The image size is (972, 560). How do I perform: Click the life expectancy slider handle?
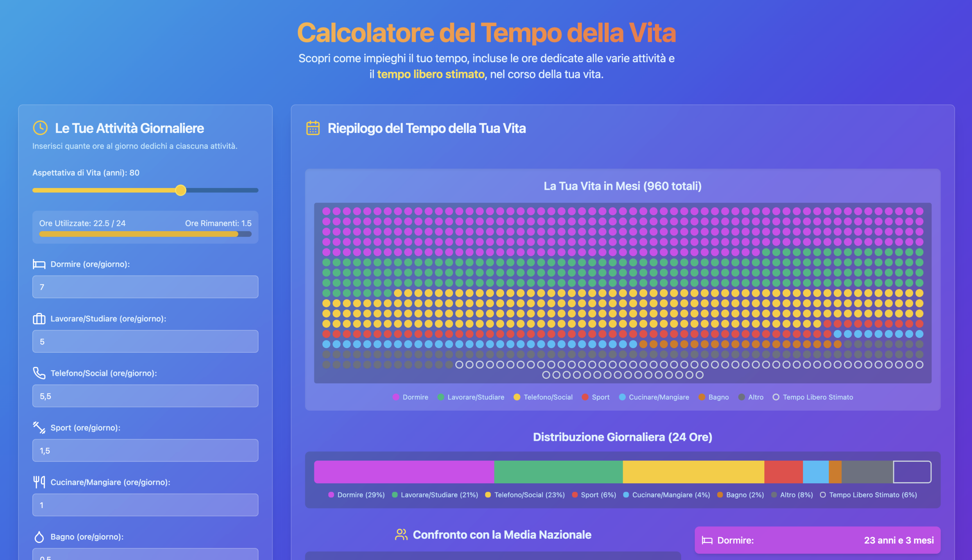click(180, 190)
